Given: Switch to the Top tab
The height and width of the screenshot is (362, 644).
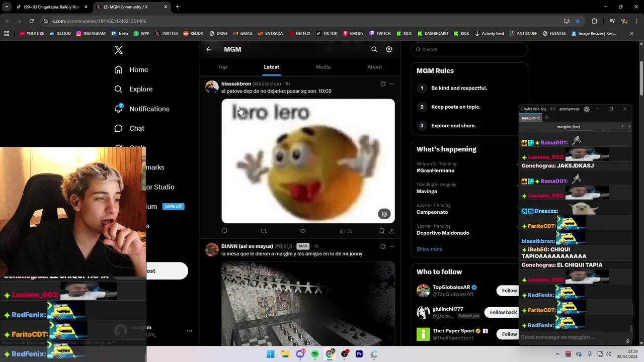Looking at the screenshot, I should click(222, 67).
